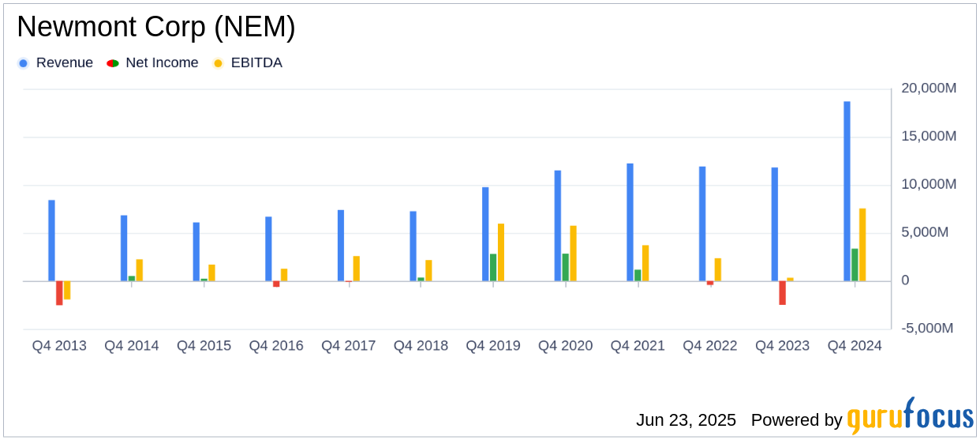The image size is (980, 440).
Task: Click the Q4 2016 axis label
Action: (276, 346)
